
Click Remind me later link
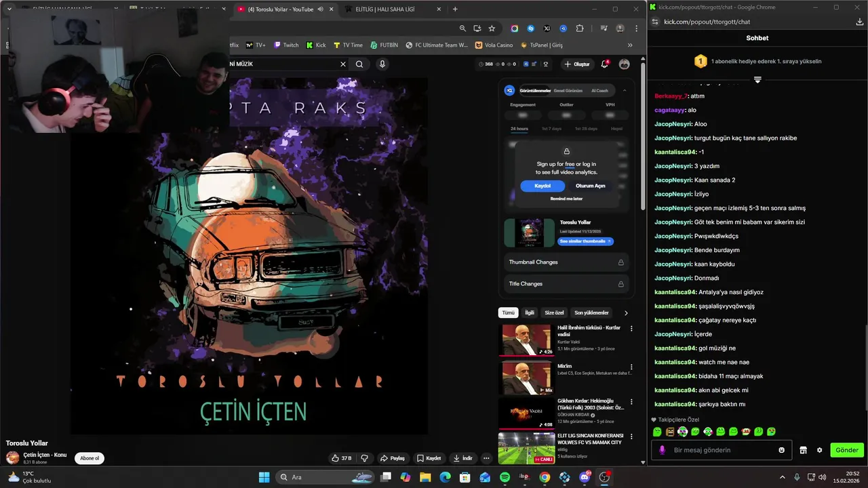566,199
